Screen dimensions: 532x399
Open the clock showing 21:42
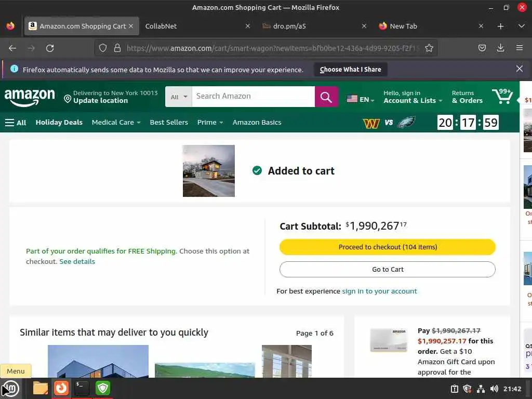[x=512, y=389]
